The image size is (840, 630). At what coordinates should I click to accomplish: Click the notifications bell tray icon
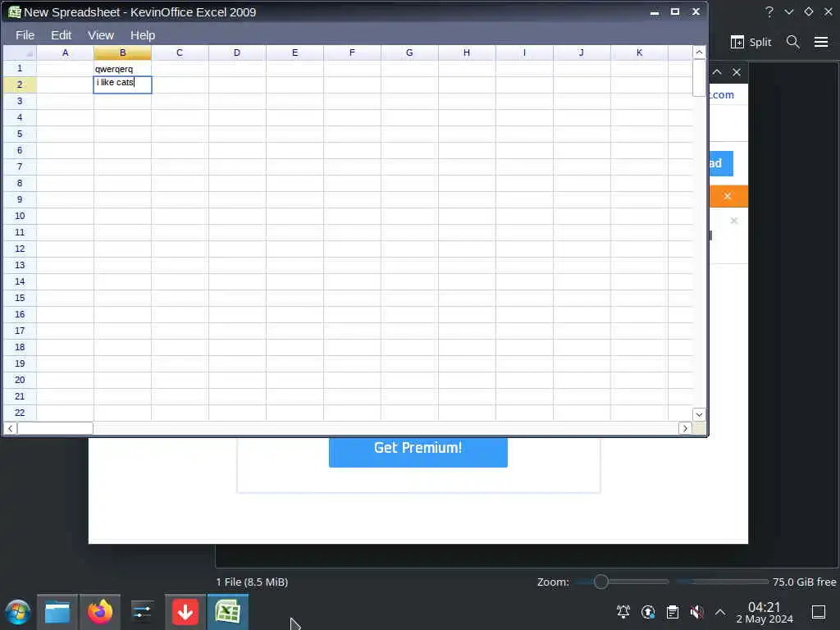coord(623,612)
